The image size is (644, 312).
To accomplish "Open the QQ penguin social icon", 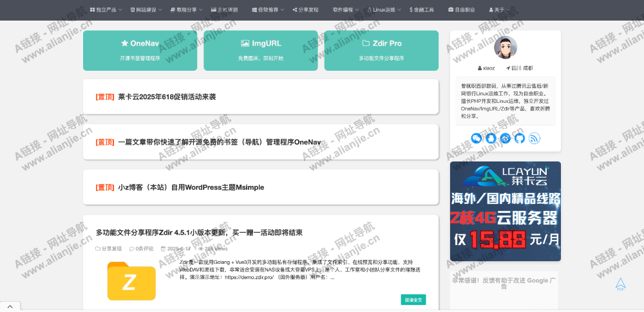I will pos(491,138).
